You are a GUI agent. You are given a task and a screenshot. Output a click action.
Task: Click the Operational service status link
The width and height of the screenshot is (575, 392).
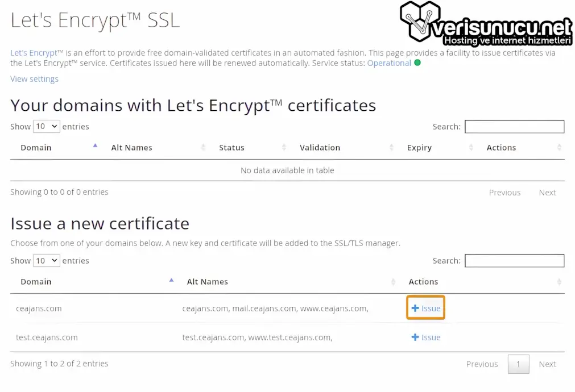tap(389, 63)
